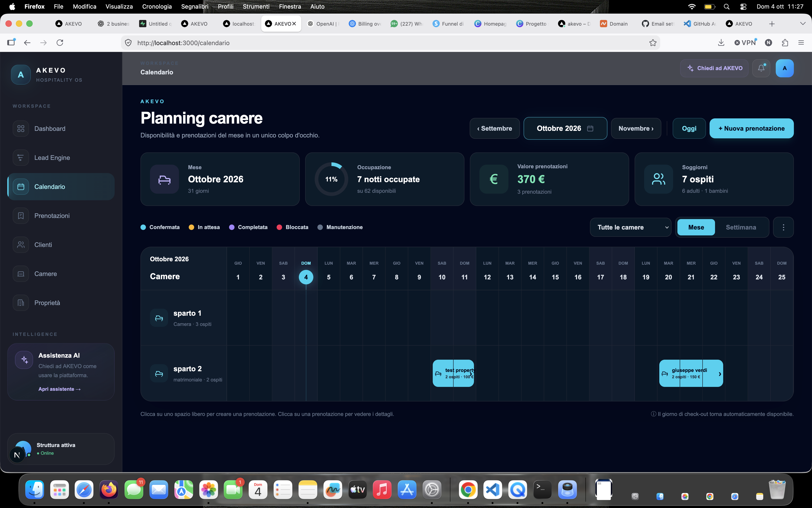Switch calendar view to Mese

pyautogui.click(x=696, y=227)
